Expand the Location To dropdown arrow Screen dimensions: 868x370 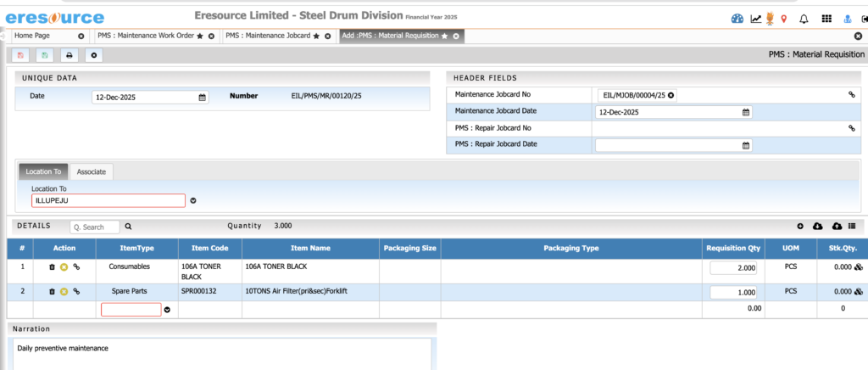[193, 201]
